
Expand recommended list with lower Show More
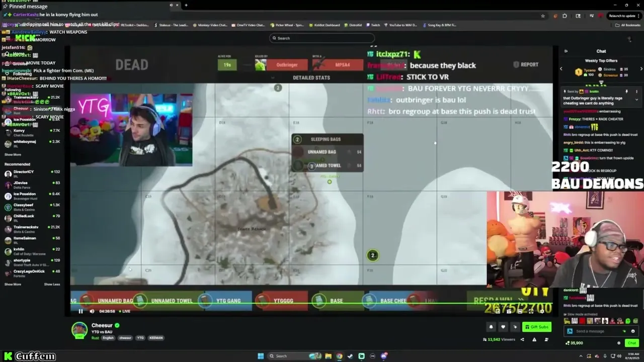(x=13, y=285)
